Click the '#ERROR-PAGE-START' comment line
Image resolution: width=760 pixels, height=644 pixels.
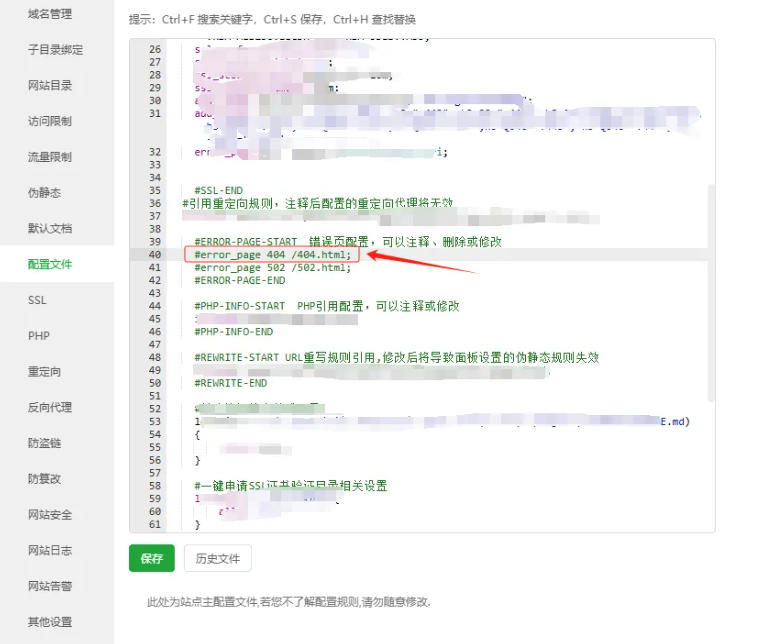click(x=348, y=242)
